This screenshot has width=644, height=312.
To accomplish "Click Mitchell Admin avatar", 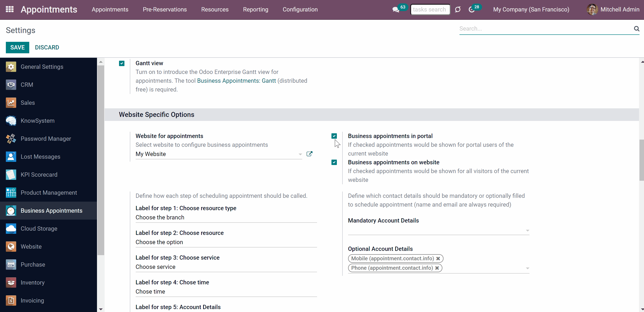I will (592, 9).
